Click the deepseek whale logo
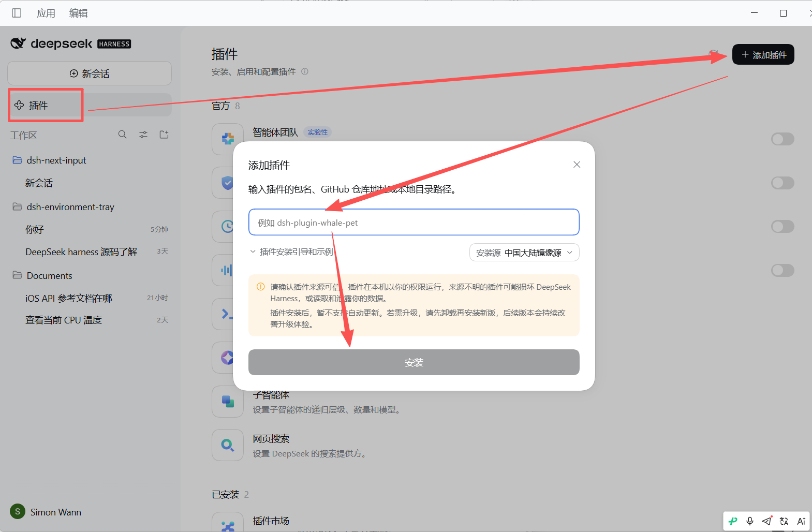The width and height of the screenshot is (812, 532). coord(18,43)
